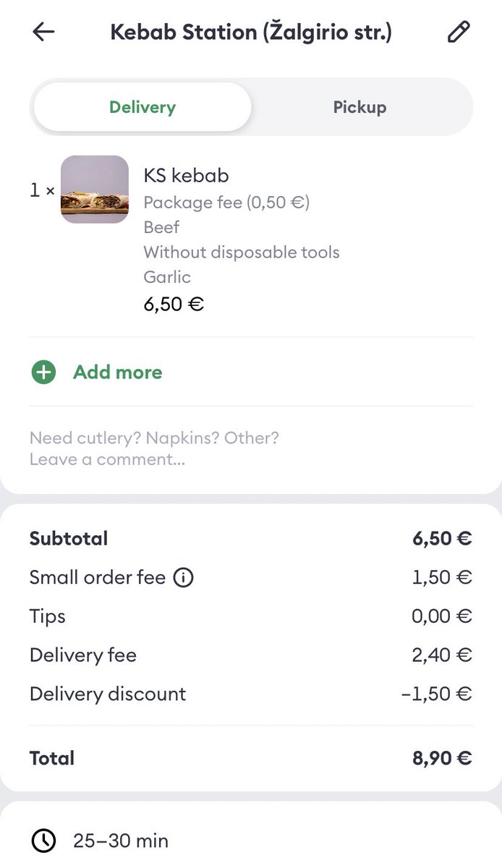Switch to the Pickup tab
Screen dimensions: 502x868
(x=360, y=107)
